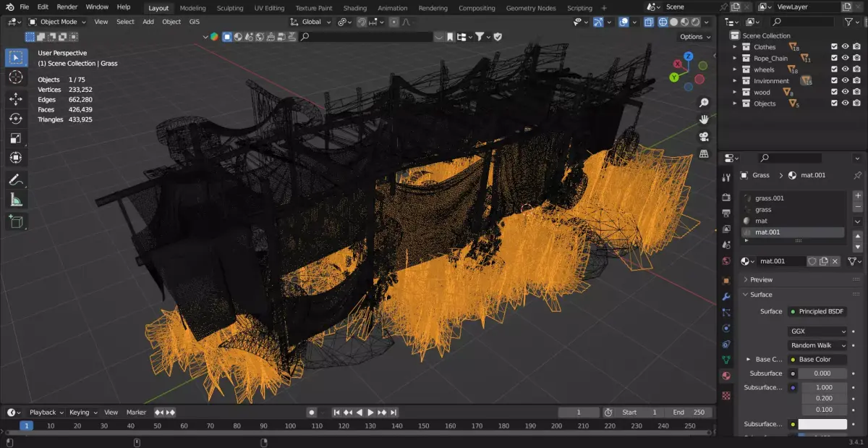This screenshot has width=868, height=448.
Task: Switch to the Geometry Nodes workspace tab
Action: pyautogui.click(x=531, y=8)
